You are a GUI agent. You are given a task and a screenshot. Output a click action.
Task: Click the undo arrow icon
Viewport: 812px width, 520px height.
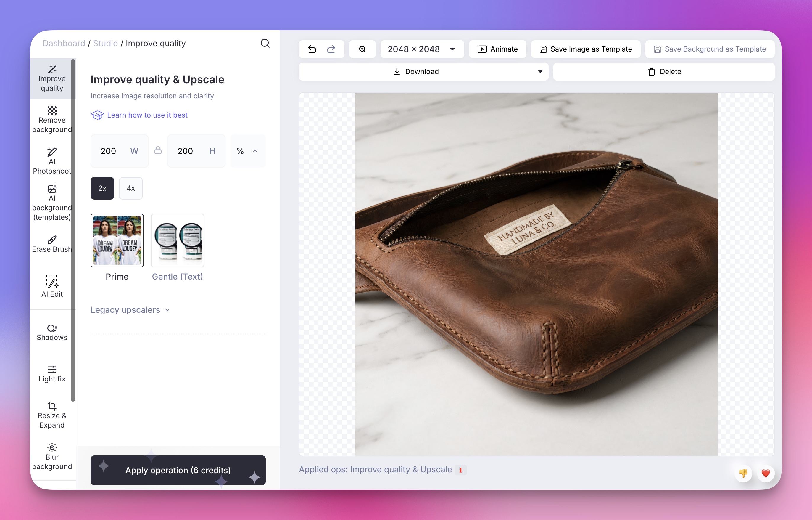coord(312,49)
